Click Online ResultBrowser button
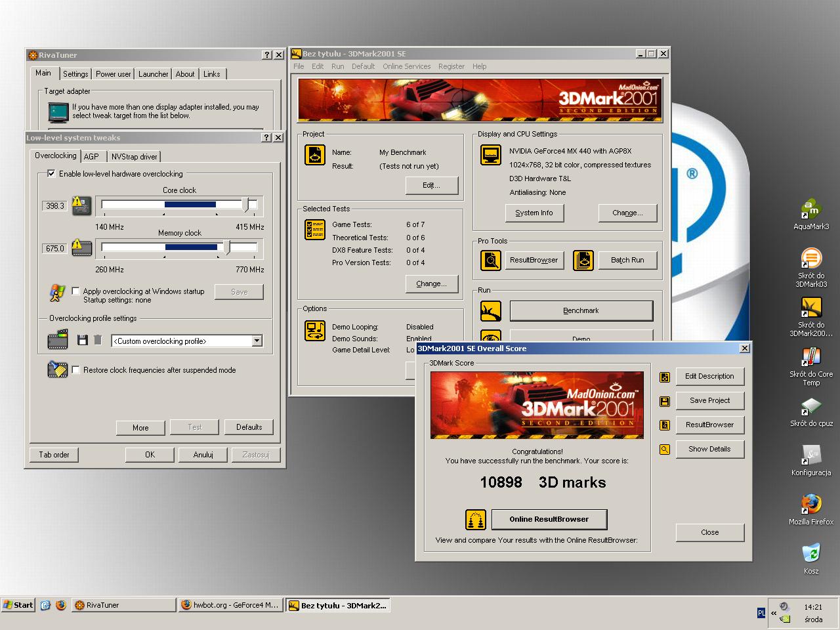This screenshot has width=840, height=630. click(x=549, y=519)
